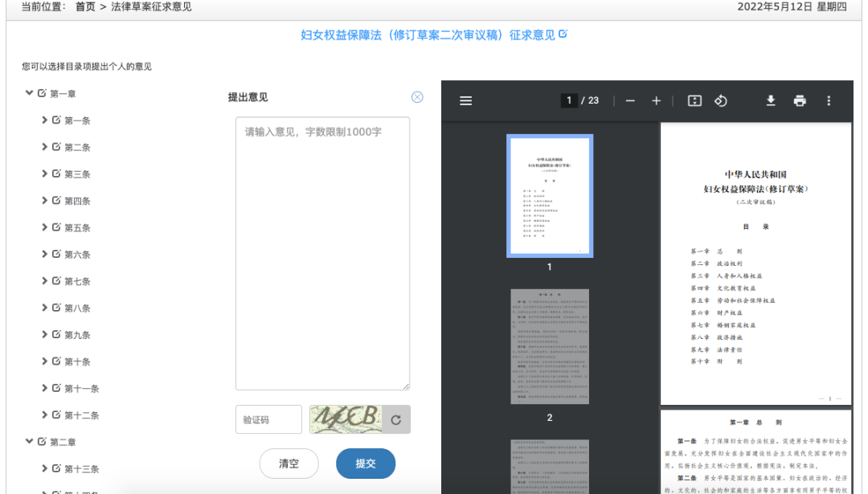The height and width of the screenshot is (494, 868).
Task: Click the 清空 button
Action: click(x=289, y=463)
